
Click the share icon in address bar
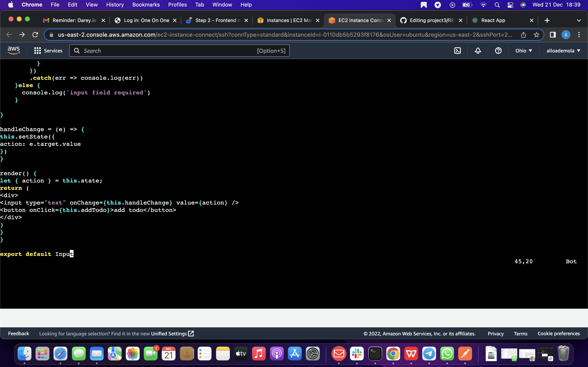(x=523, y=35)
